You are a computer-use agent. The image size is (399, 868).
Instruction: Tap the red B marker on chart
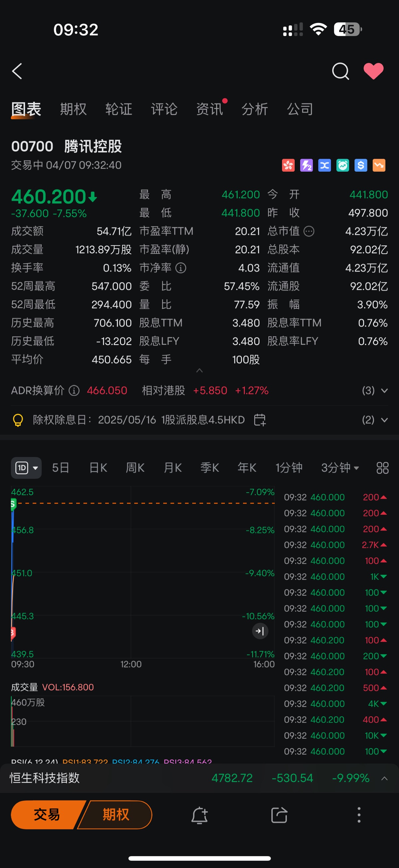(x=13, y=633)
